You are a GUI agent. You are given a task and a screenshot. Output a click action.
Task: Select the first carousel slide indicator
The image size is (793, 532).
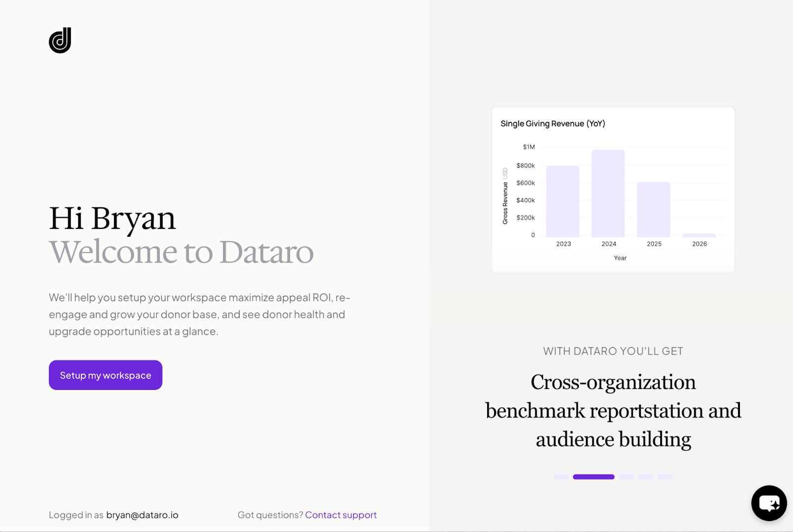[x=561, y=477]
